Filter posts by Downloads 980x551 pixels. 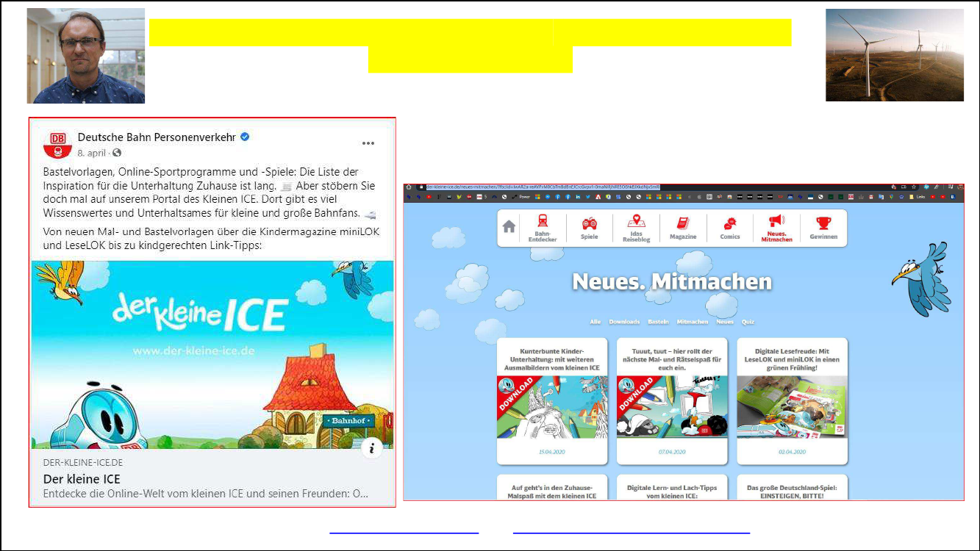(x=624, y=322)
